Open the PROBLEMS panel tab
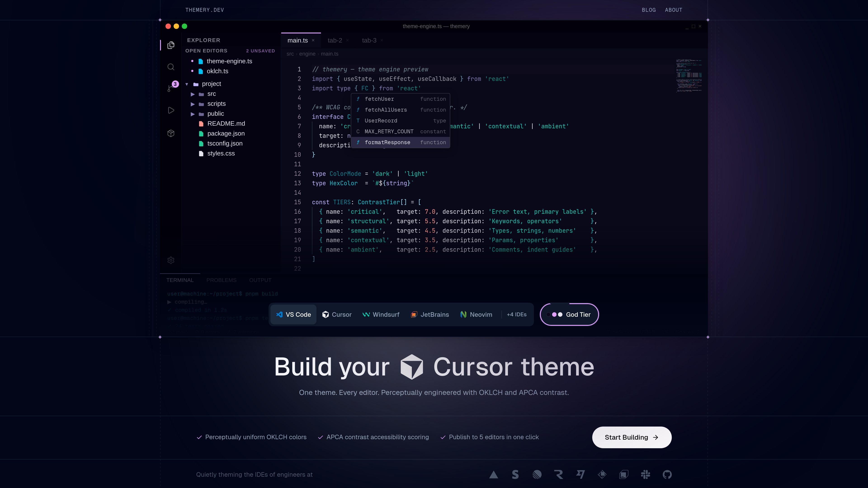The height and width of the screenshot is (488, 868). [221, 280]
